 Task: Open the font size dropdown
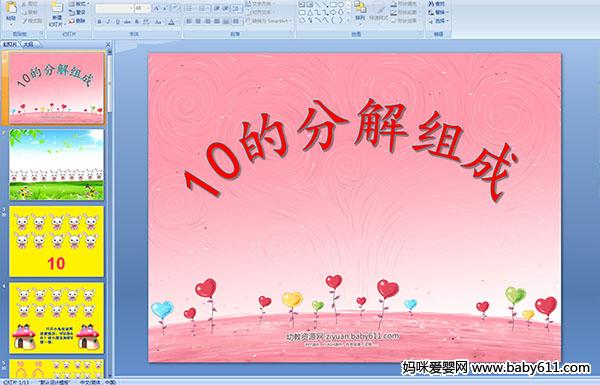148,8
